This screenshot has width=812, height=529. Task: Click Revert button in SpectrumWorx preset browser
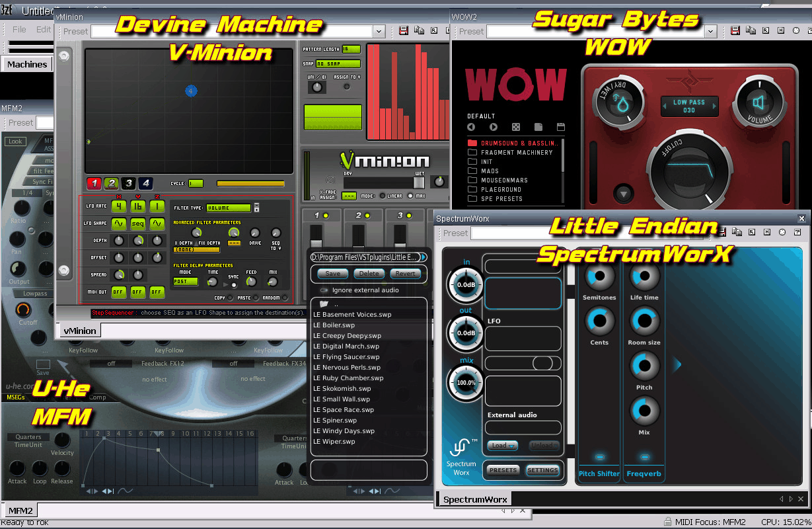(x=405, y=273)
